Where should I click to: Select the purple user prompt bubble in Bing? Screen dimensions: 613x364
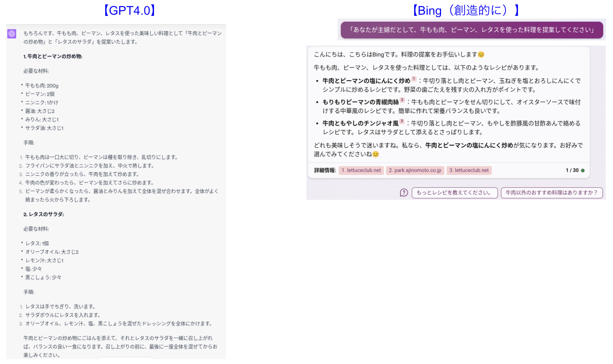(472, 30)
